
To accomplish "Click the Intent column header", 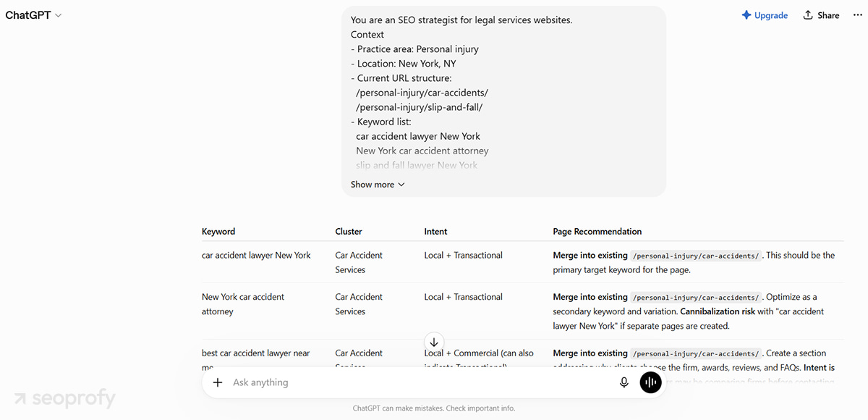I will (x=435, y=232).
